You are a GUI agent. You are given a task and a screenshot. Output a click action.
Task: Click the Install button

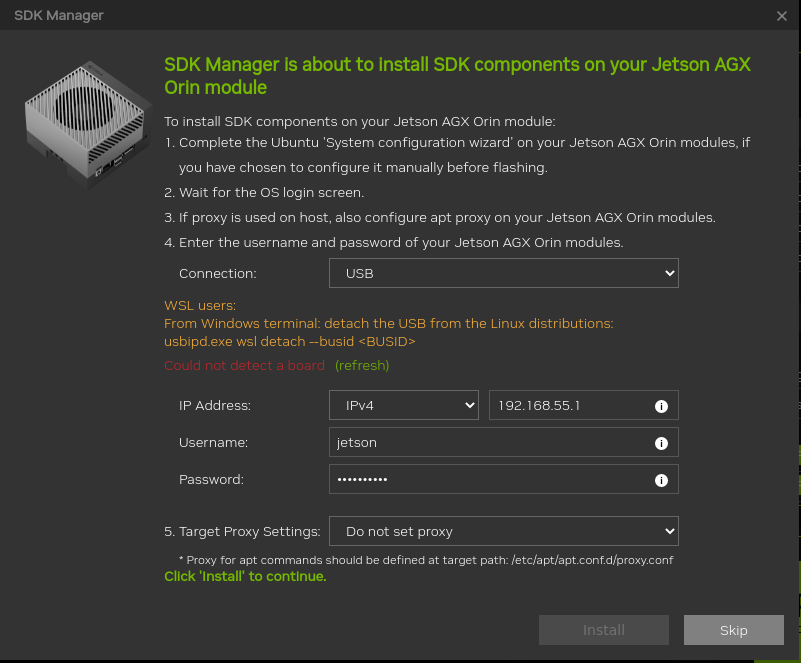pyautogui.click(x=604, y=630)
